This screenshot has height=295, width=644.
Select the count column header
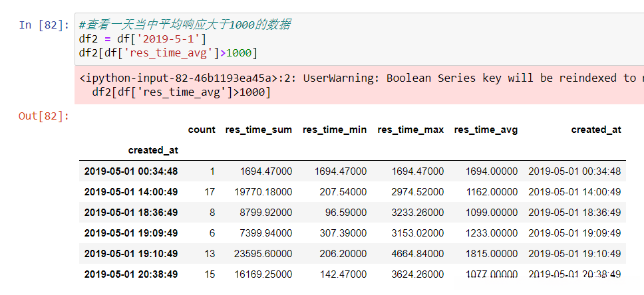[201, 130]
